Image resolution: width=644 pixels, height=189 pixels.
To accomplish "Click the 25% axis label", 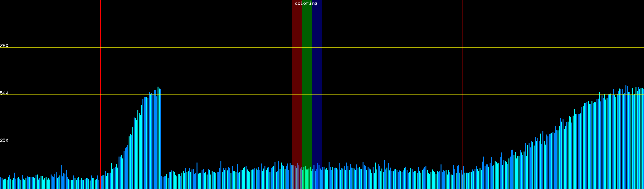I will click(4, 140).
